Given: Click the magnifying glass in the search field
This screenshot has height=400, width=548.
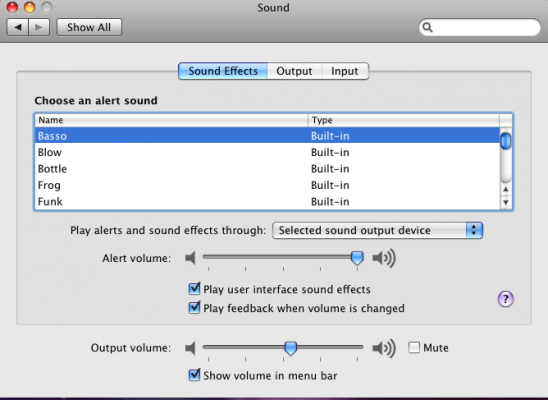Looking at the screenshot, I should (x=427, y=27).
